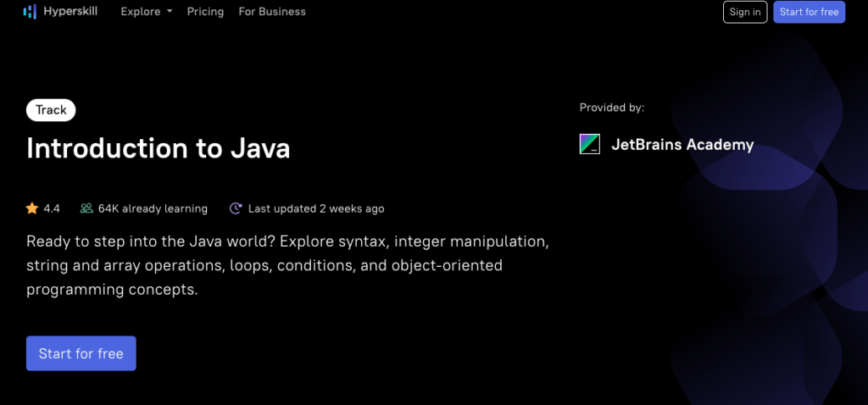Click the learners people icon
Image resolution: width=868 pixels, height=405 pixels.
point(86,208)
